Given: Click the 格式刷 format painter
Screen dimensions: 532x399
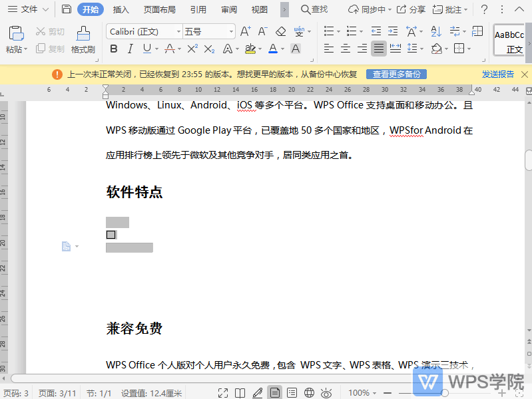Looking at the screenshot, I should 83,39.
